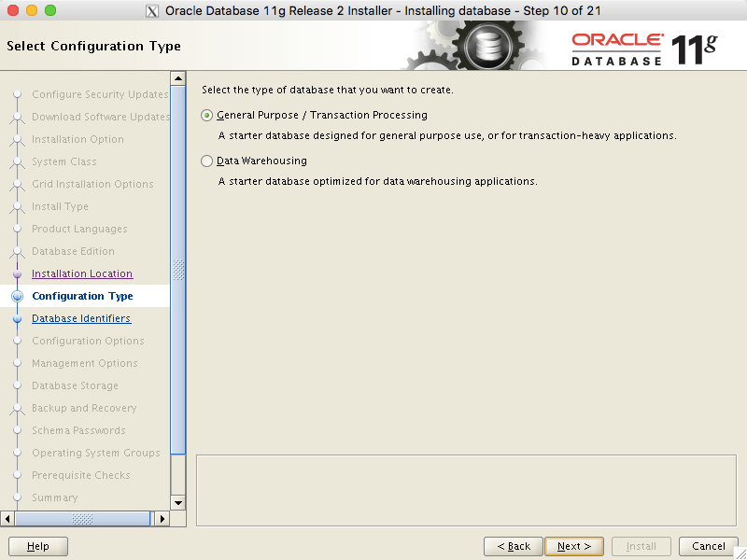Click the X11 icon in the title bar
747x560 pixels.
point(152,11)
